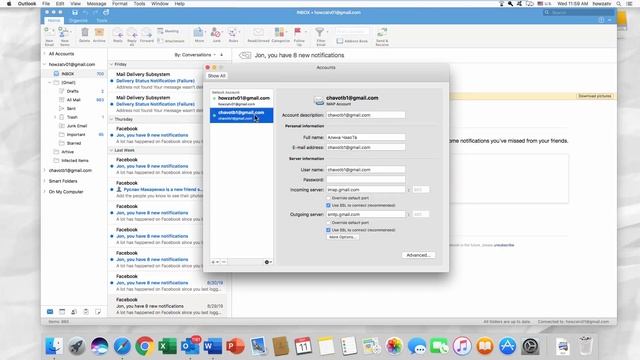
Task: Click the Follow Up flag icon
Action: [299, 32]
